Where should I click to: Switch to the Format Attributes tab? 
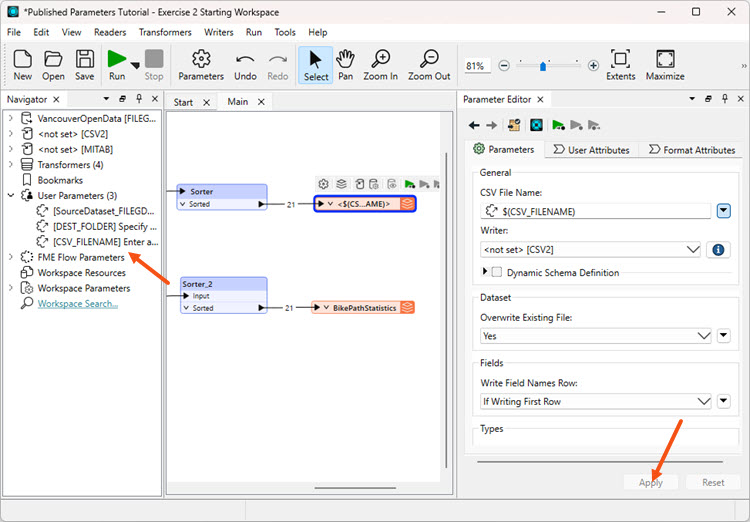(x=692, y=150)
